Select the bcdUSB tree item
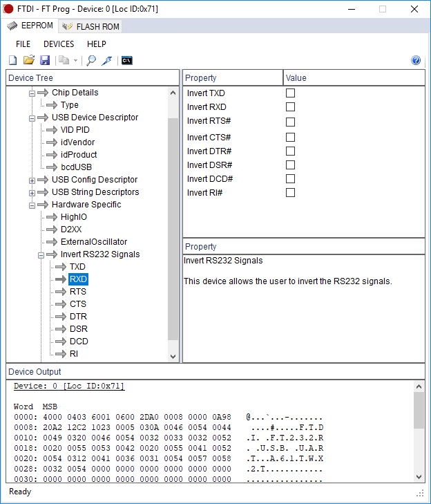 pos(77,167)
